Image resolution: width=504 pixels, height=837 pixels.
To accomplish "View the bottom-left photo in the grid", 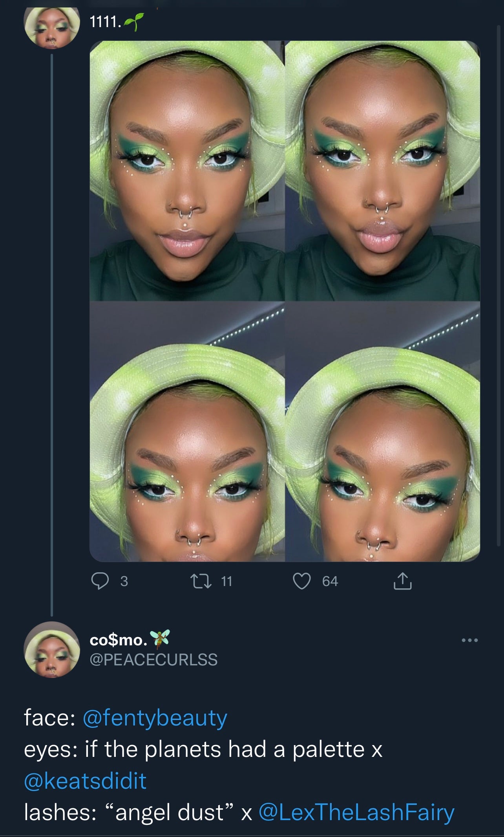I will coord(187,432).
